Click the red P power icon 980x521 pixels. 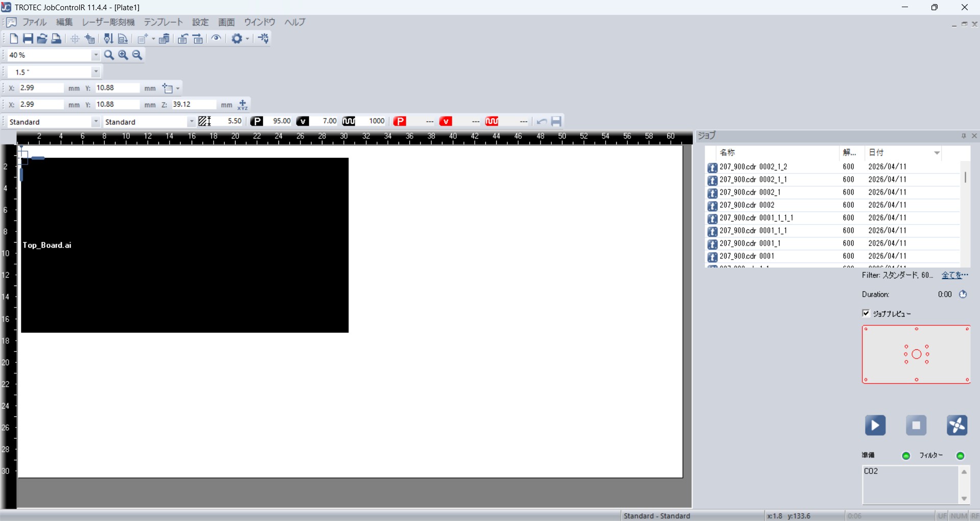coord(400,122)
